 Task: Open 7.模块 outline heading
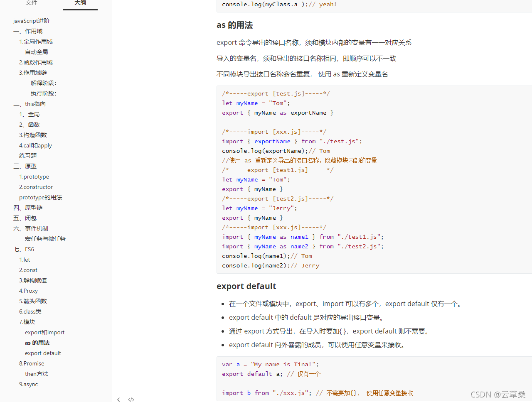[x=27, y=322]
